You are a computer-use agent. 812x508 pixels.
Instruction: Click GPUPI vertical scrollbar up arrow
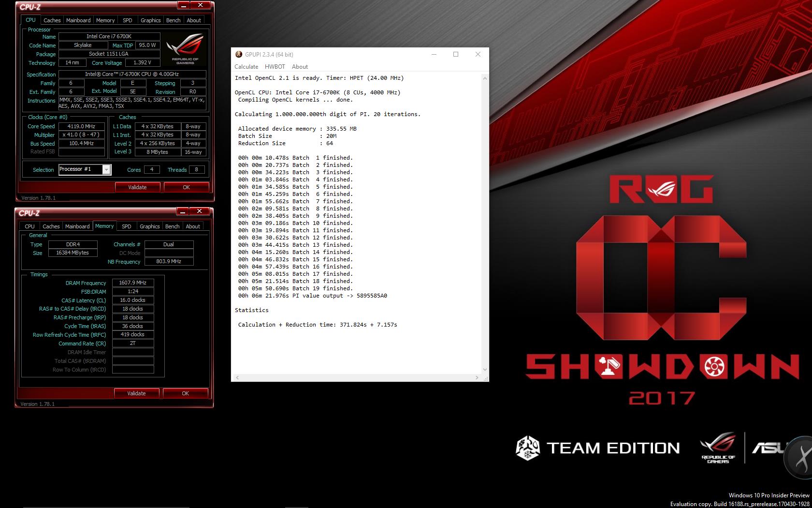[x=485, y=78]
